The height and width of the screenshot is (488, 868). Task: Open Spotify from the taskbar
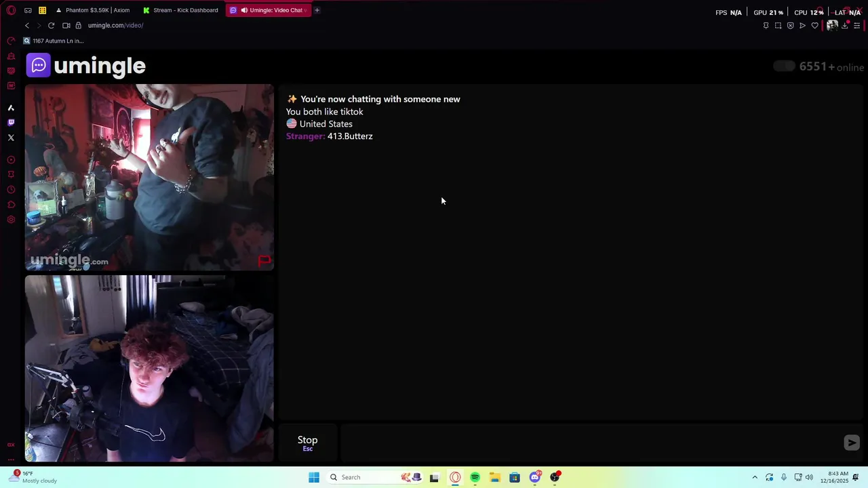coord(475,477)
